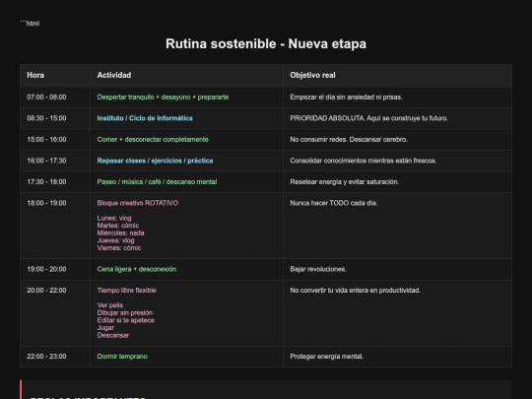Click 'Bloque creativo ROTATIVO' heading
The height and width of the screenshot is (399, 532).
137,203
